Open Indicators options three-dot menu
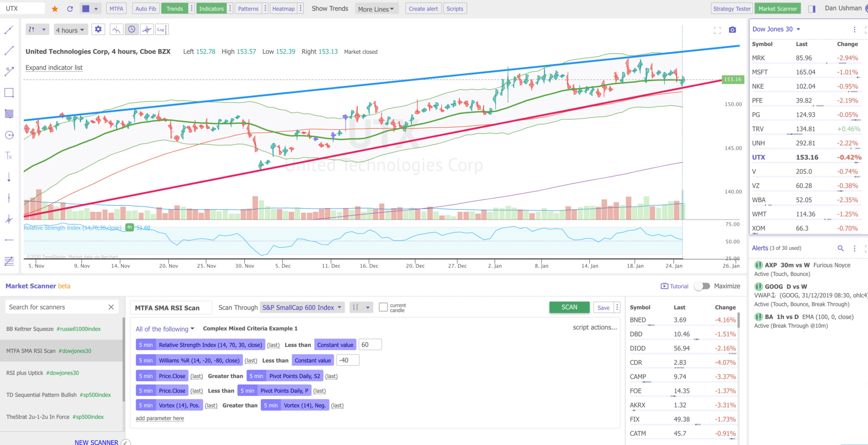 coord(230,8)
